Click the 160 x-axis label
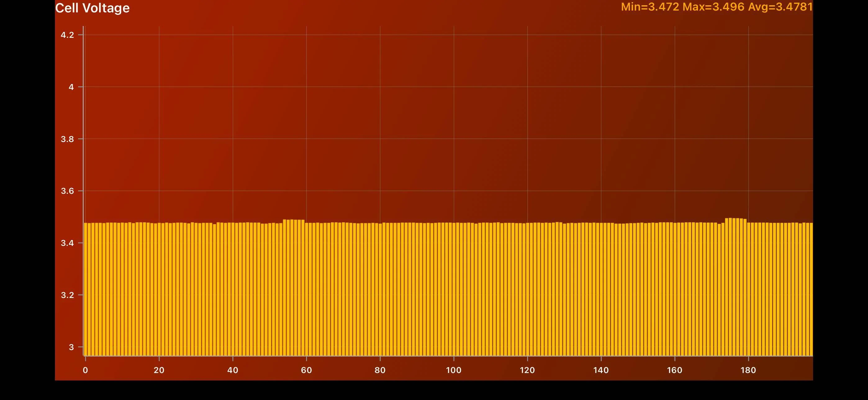Viewport: 868px width, 400px height. (x=675, y=370)
